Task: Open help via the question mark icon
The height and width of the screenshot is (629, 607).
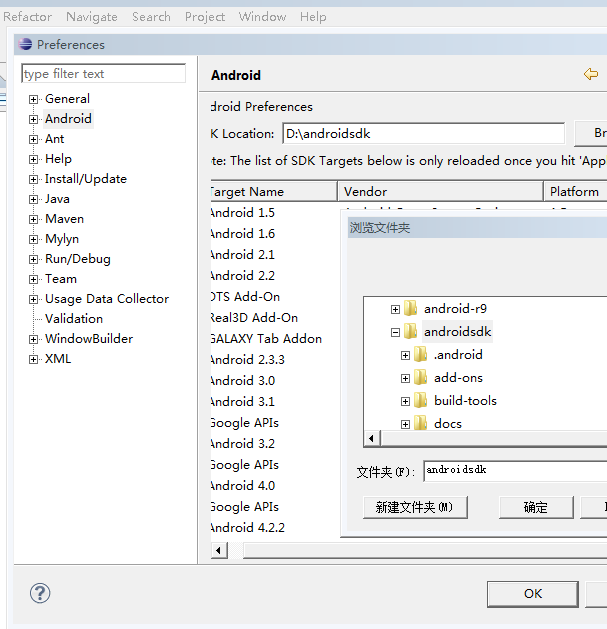Action: 40,593
